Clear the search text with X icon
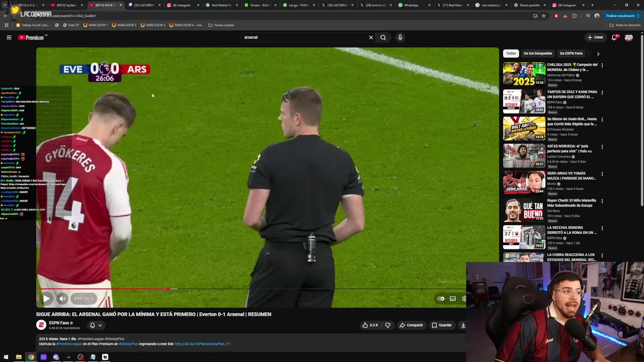 pos(371,37)
